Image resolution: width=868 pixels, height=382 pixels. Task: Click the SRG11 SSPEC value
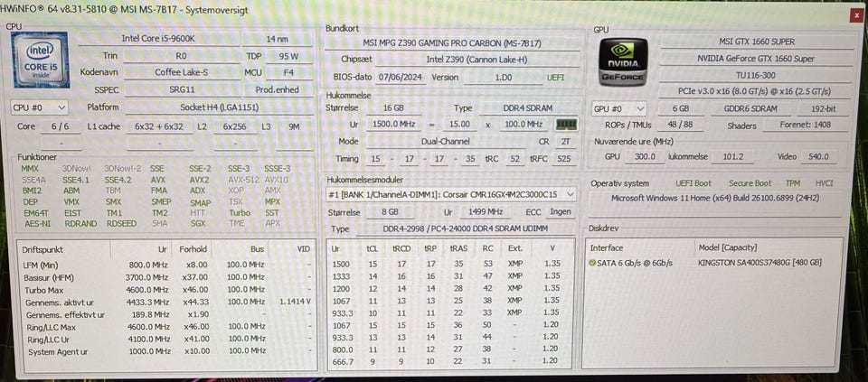pyautogui.click(x=181, y=89)
